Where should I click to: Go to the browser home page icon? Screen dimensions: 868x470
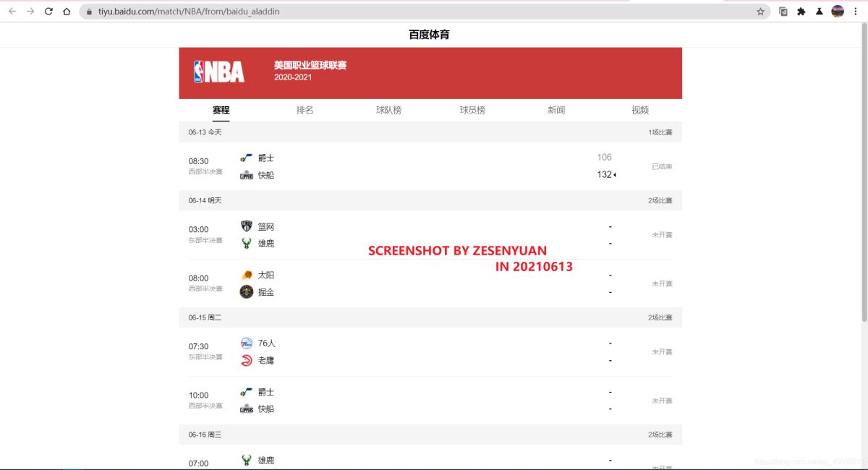coord(67,12)
